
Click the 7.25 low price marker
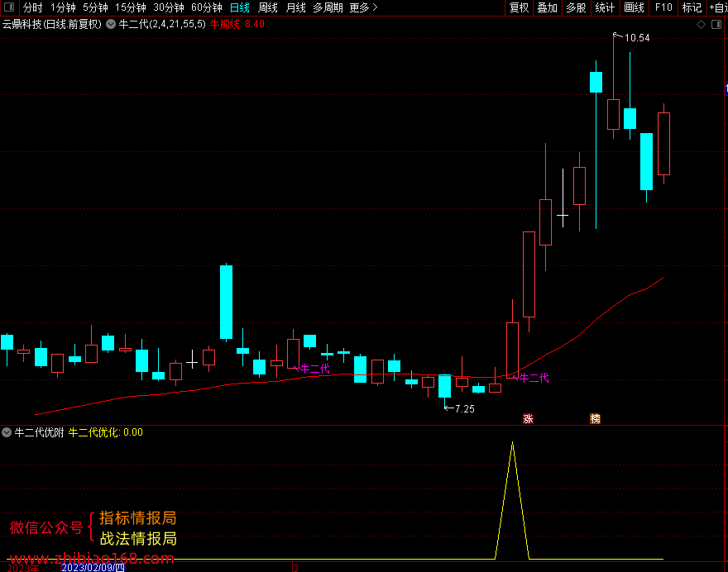(464, 408)
